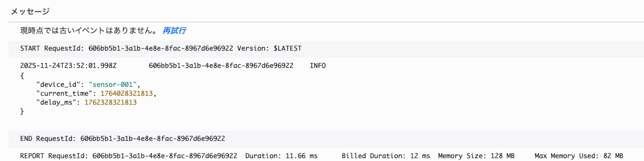
Task: Click the メッセージ column header
Action: point(30,12)
